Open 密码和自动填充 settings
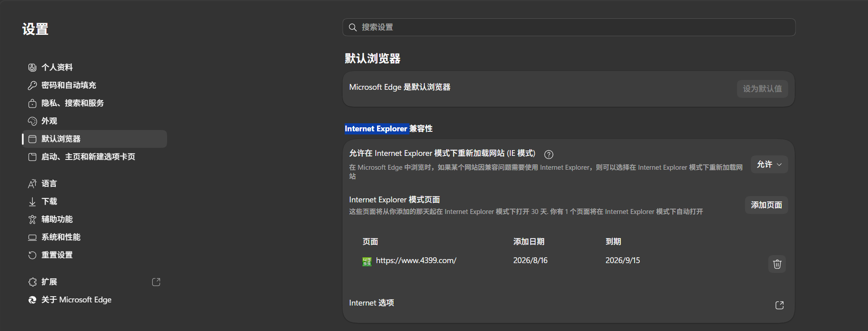Screen dimensions: 868x331 (94, 85)
